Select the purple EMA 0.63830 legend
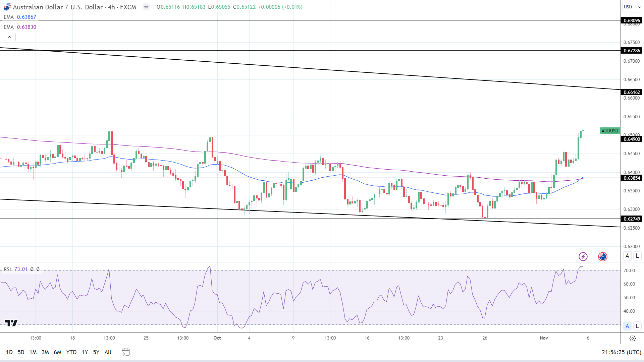 pos(20,27)
